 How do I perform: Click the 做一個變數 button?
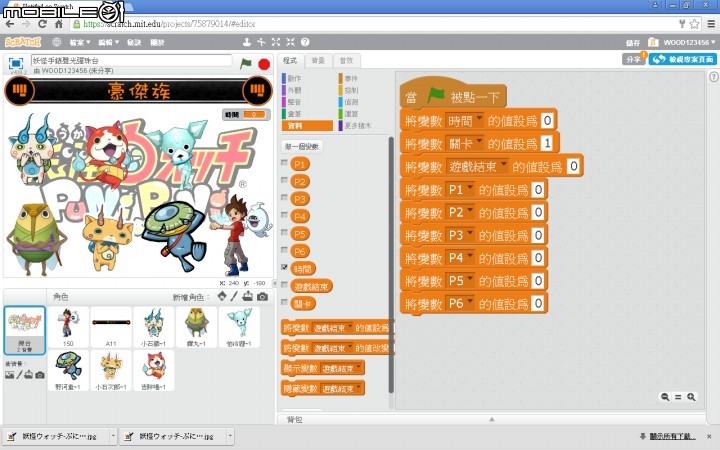[302, 146]
